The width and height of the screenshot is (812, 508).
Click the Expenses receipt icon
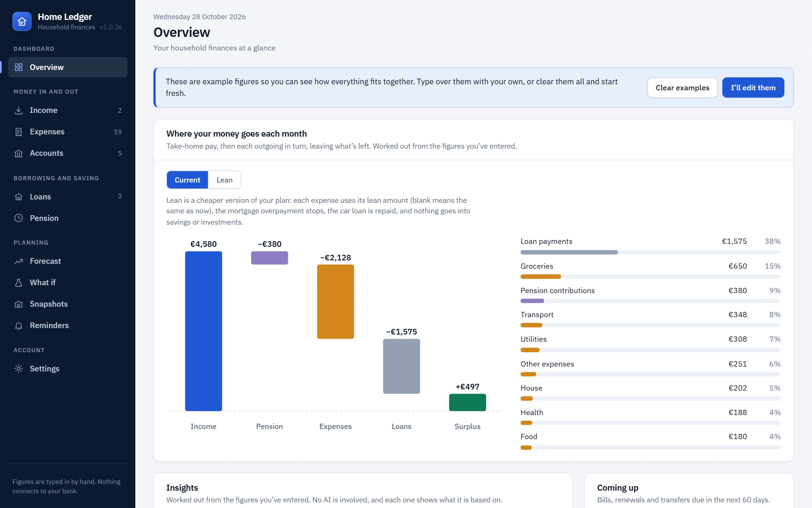[18, 132]
